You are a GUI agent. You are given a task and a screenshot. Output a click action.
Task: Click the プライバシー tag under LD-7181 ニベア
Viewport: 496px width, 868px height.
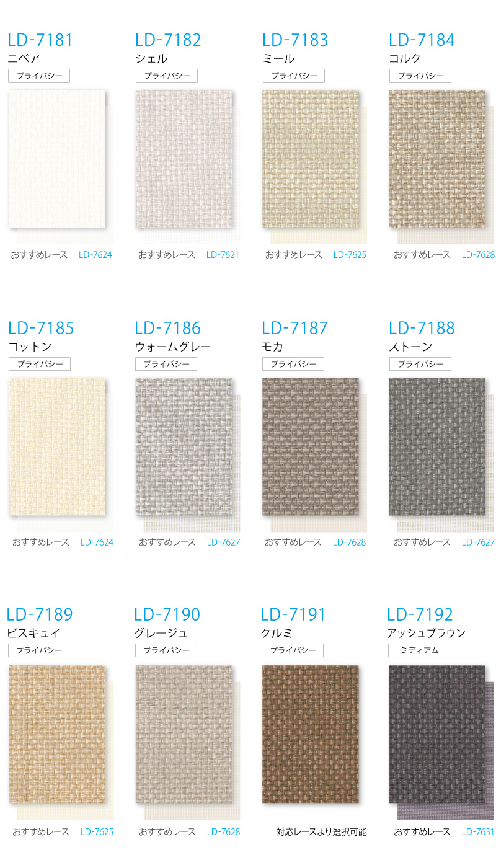39,76
